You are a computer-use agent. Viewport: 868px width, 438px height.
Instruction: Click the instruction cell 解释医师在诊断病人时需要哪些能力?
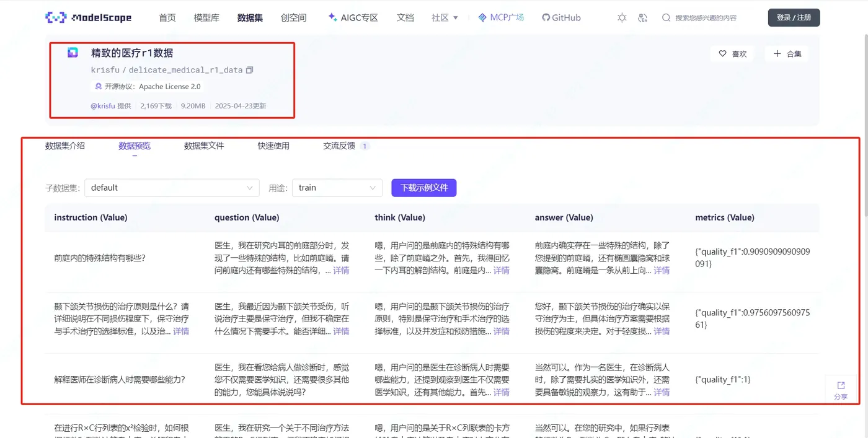point(120,380)
